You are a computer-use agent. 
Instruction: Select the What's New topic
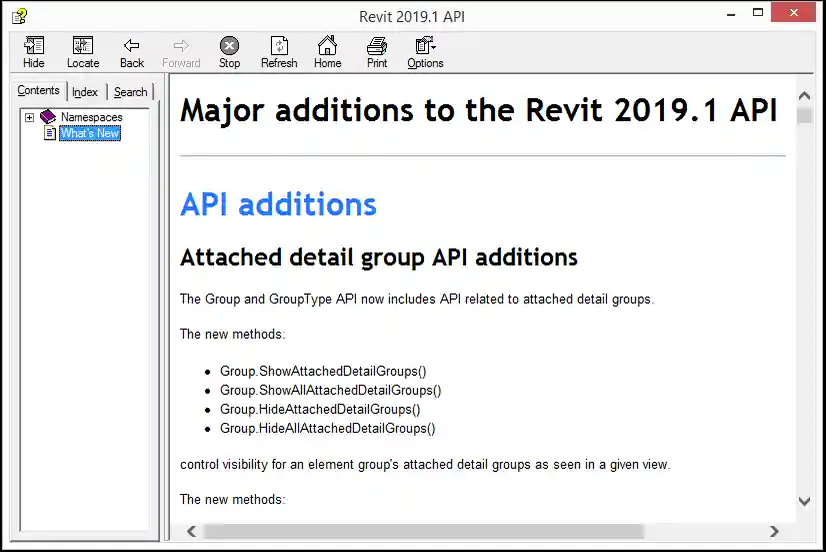[x=89, y=133]
